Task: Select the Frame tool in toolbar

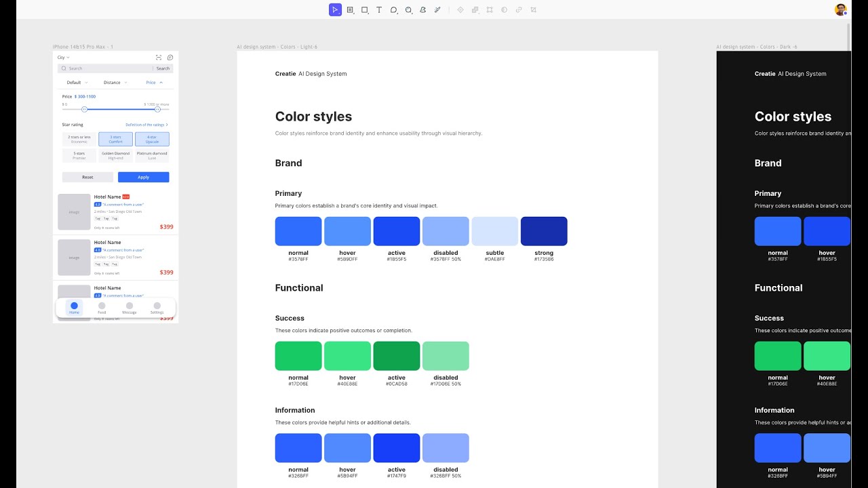Action: coord(350,9)
